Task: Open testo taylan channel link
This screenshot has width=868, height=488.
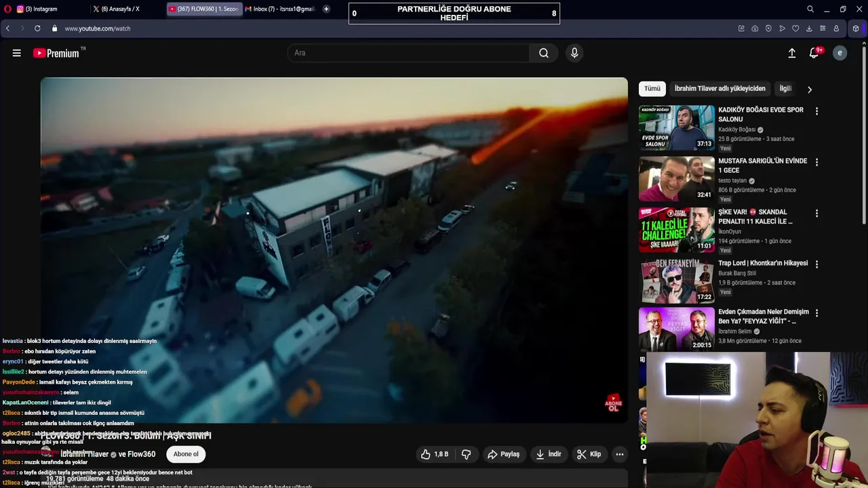Action: tap(732, 181)
